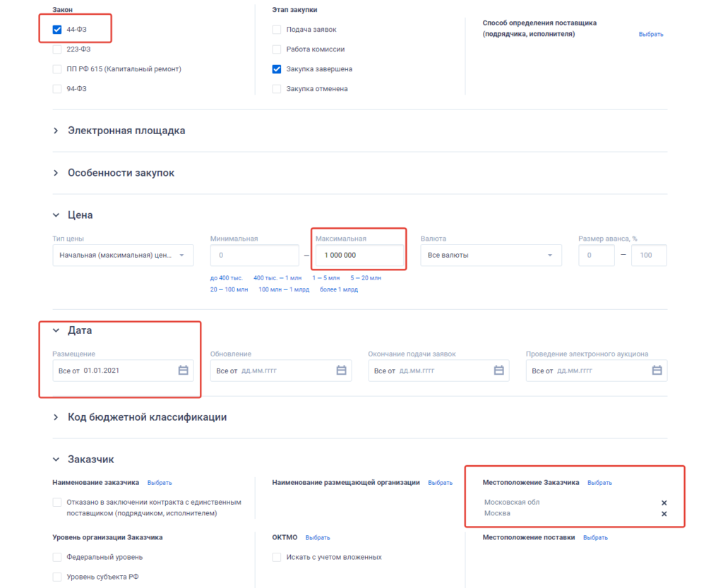Toggle Закупка завершена checkbox
Image resolution: width=723 pixels, height=588 pixels.
[x=277, y=69]
